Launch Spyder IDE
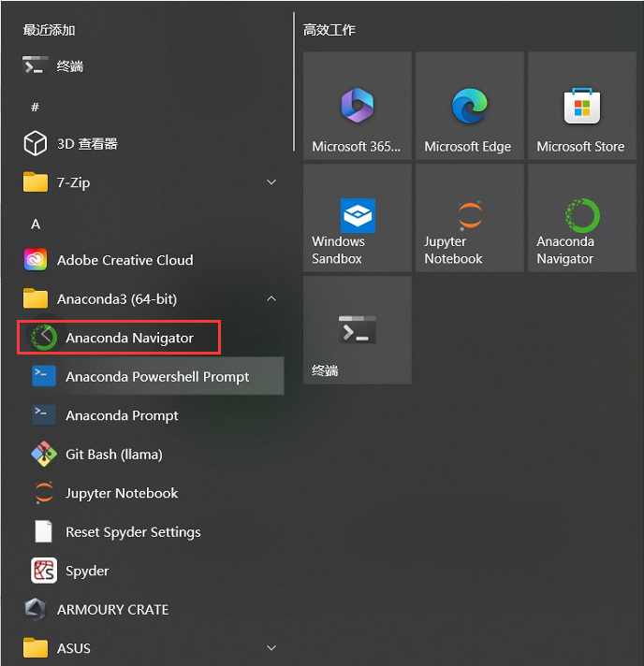The height and width of the screenshot is (666, 644). [x=86, y=571]
